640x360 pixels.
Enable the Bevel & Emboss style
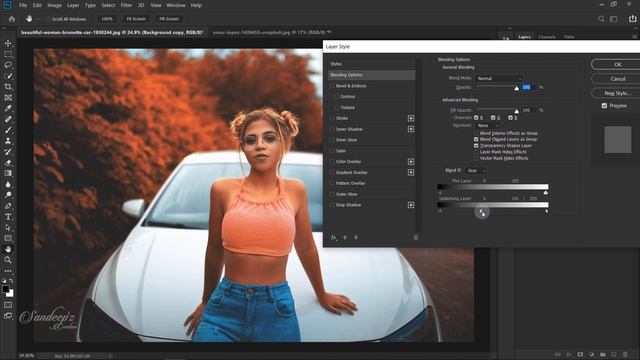pyautogui.click(x=332, y=86)
